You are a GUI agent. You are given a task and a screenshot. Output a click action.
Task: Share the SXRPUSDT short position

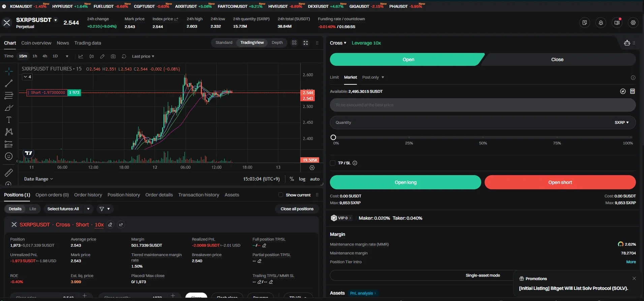pos(121,225)
